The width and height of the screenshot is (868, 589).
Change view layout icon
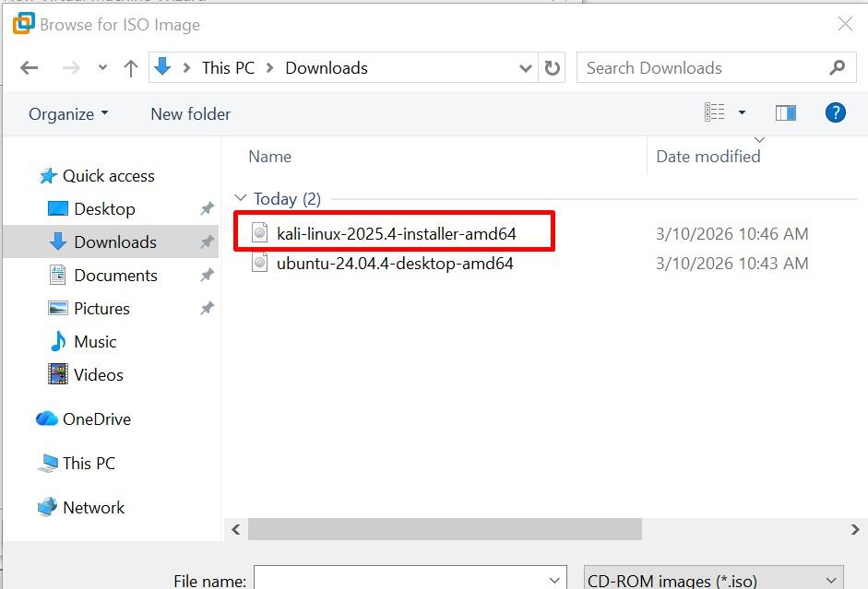pos(715,112)
